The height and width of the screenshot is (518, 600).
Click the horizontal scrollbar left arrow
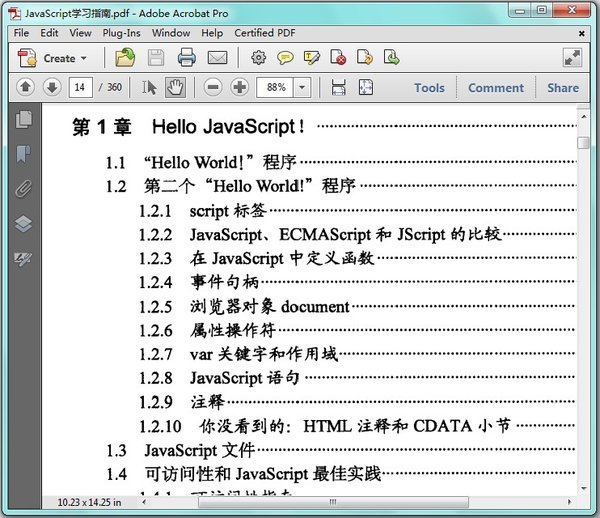144,502
